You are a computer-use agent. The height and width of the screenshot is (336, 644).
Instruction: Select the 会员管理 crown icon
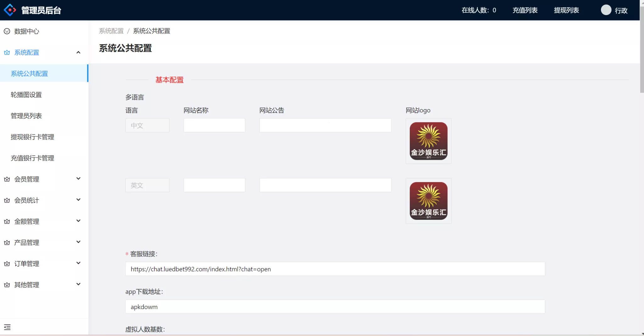[7, 179]
